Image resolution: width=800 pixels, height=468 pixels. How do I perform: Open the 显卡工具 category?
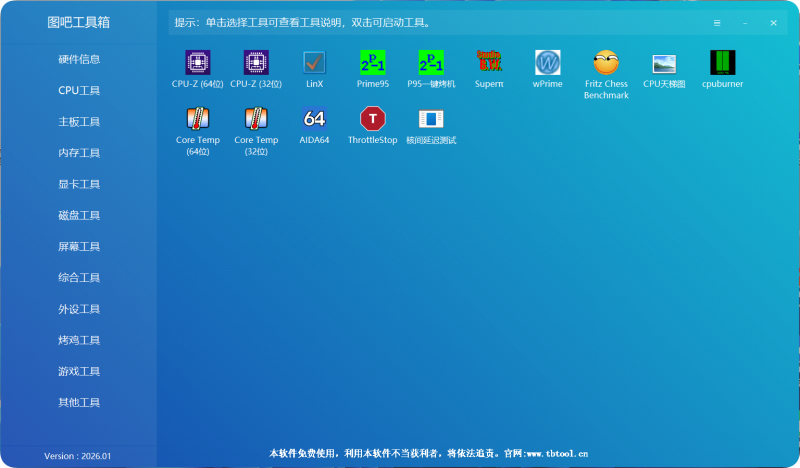tap(79, 184)
